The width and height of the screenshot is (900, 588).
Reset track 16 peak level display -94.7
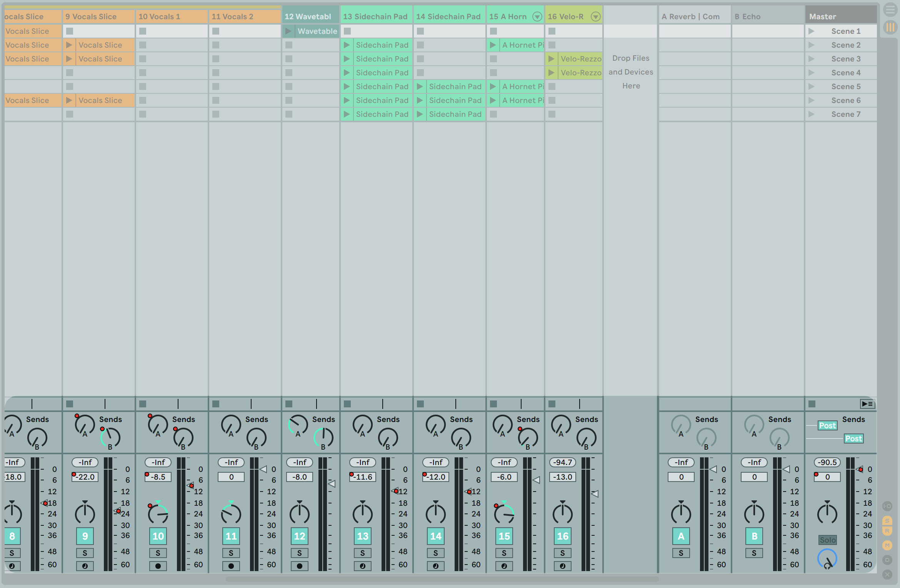click(x=563, y=462)
